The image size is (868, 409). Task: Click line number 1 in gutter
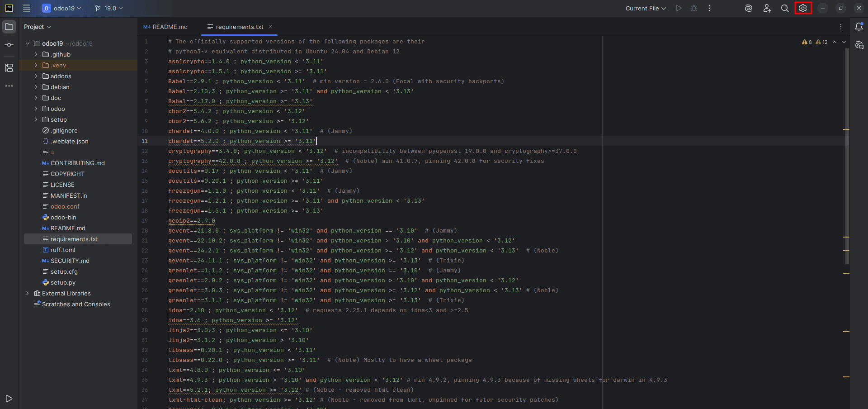tap(146, 42)
